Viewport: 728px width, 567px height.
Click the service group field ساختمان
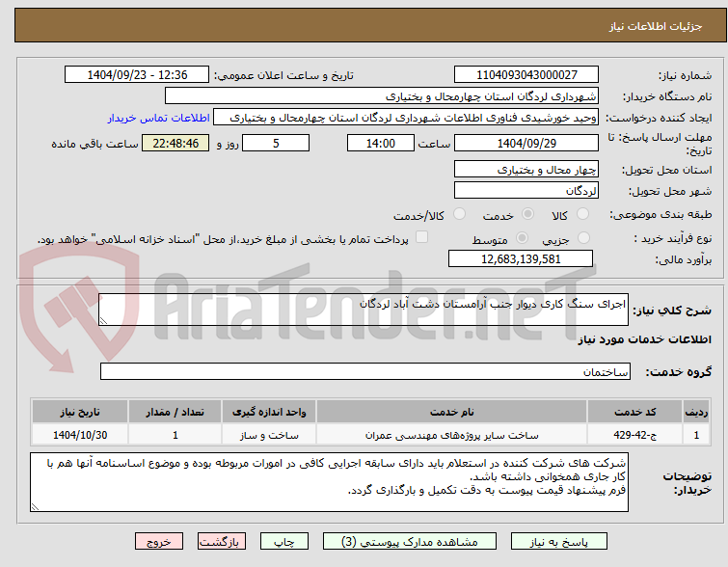(x=364, y=371)
